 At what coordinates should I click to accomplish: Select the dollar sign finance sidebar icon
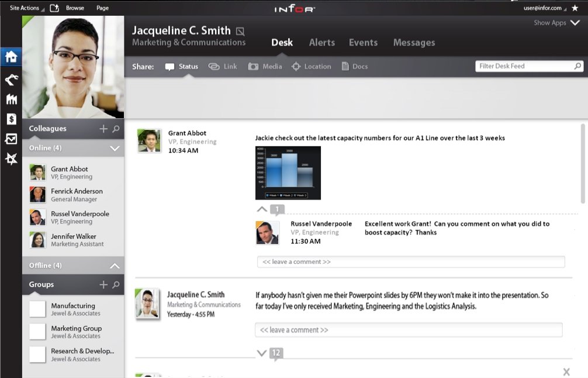click(x=11, y=119)
